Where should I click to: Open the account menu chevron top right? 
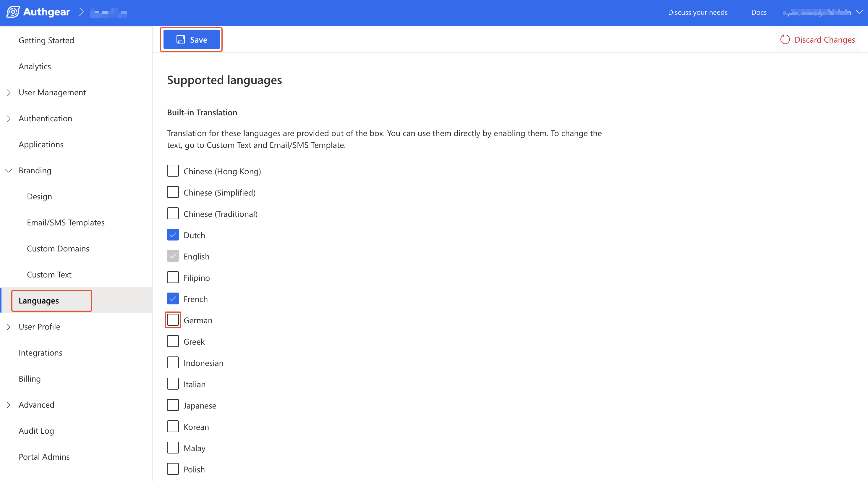(x=859, y=12)
